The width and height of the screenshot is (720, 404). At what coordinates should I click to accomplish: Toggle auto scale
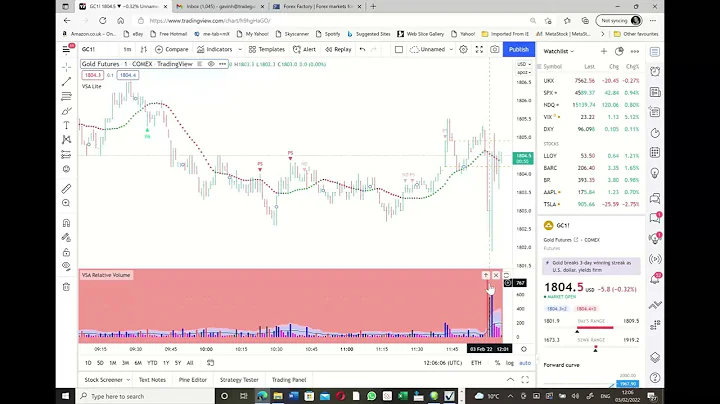(525, 363)
